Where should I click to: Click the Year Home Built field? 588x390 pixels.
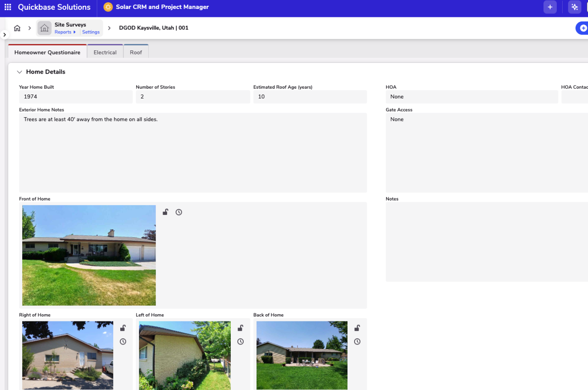pos(76,97)
